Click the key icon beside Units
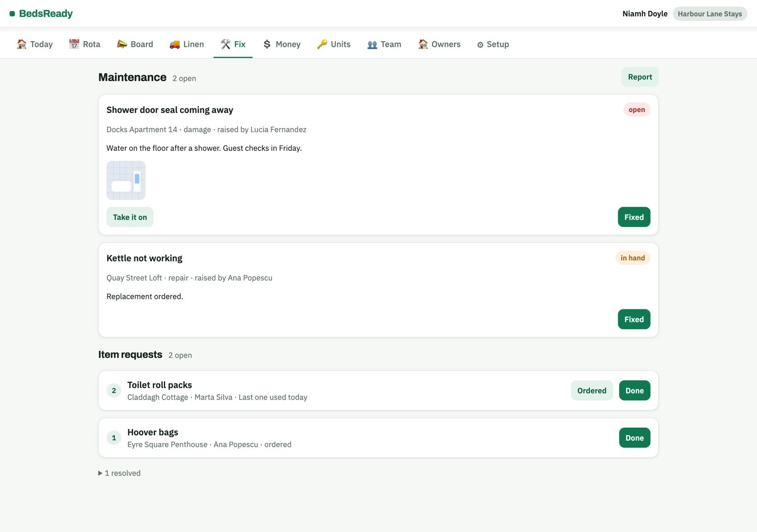Screen dimensions: 757x532 tap(322, 44)
